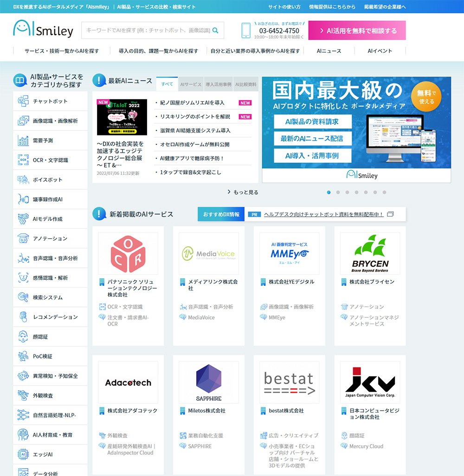Open the bestat株式会社 service thumbnail
Screen dimensions: 464x476
click(x=289, y=382)
